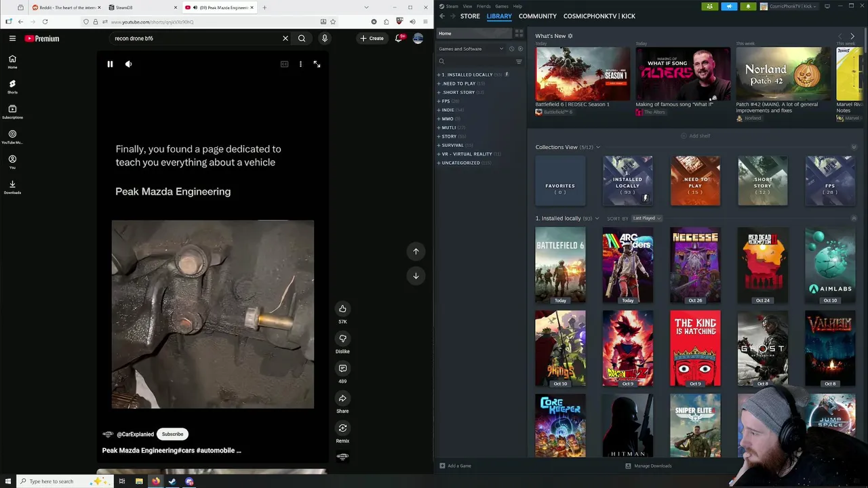
Task: Start voice search with microphone
Action: point(325,39)
